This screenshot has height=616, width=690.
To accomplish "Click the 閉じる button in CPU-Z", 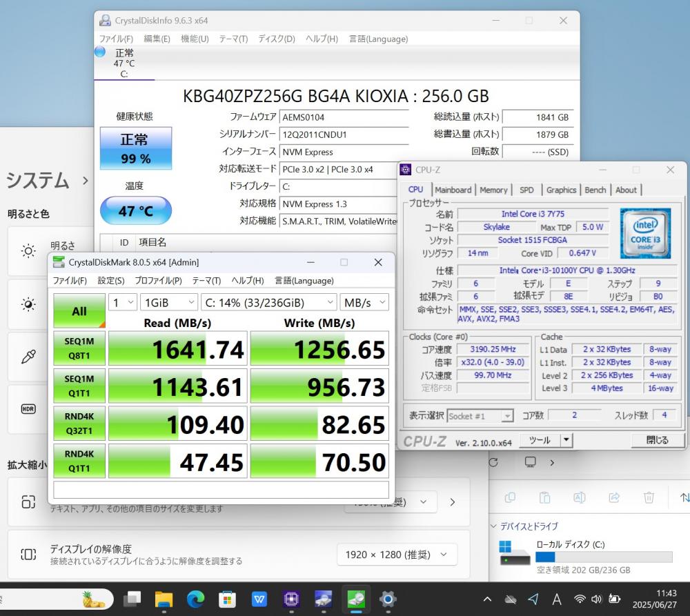I will pyautogui.click(x=657, y=439).
